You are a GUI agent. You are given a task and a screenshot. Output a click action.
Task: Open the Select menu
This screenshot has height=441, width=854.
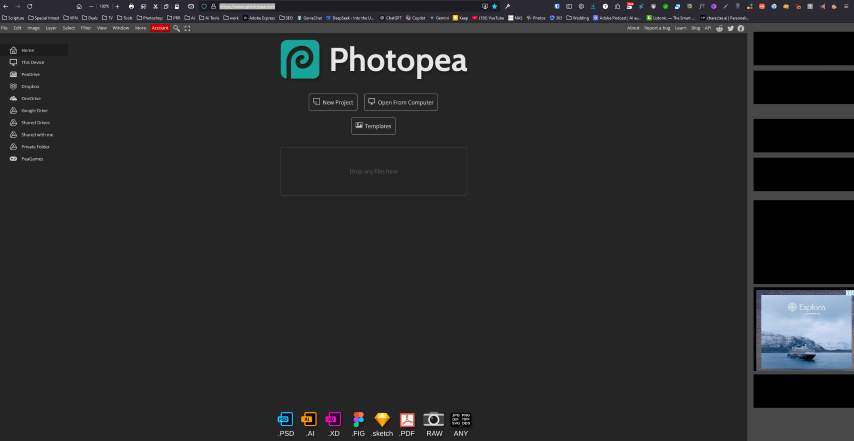(69, 28)
